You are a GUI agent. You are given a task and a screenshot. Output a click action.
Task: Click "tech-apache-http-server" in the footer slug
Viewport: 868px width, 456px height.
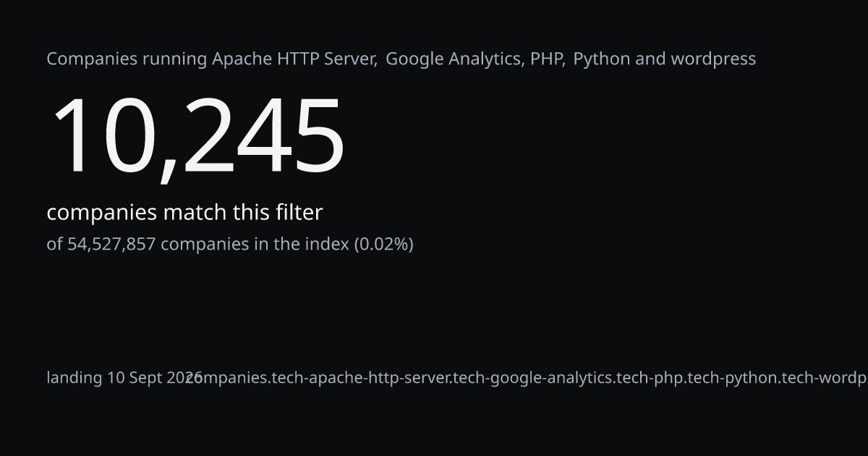tap(360, 378)
